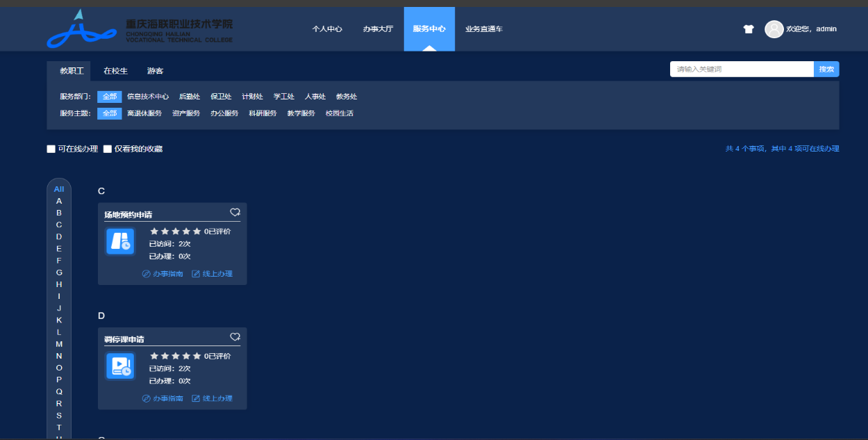Open 线上办理 link for 场地预约申请

[x=212, y=274]
